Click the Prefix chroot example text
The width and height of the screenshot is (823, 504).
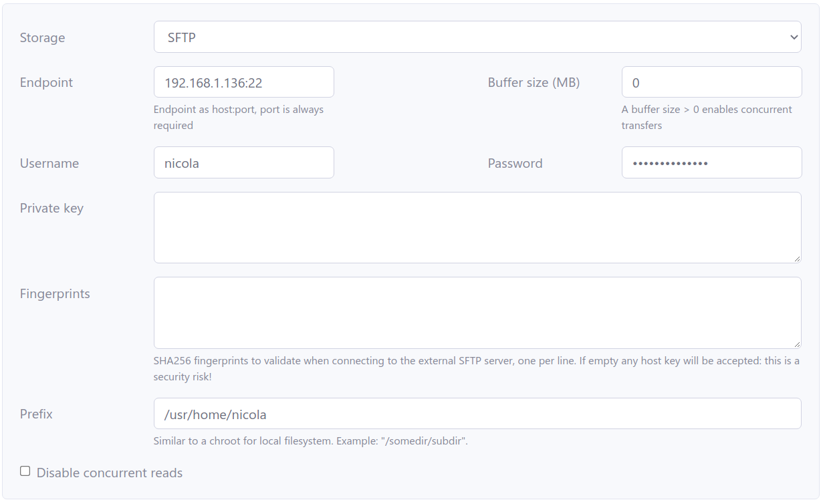click(310, 440)
